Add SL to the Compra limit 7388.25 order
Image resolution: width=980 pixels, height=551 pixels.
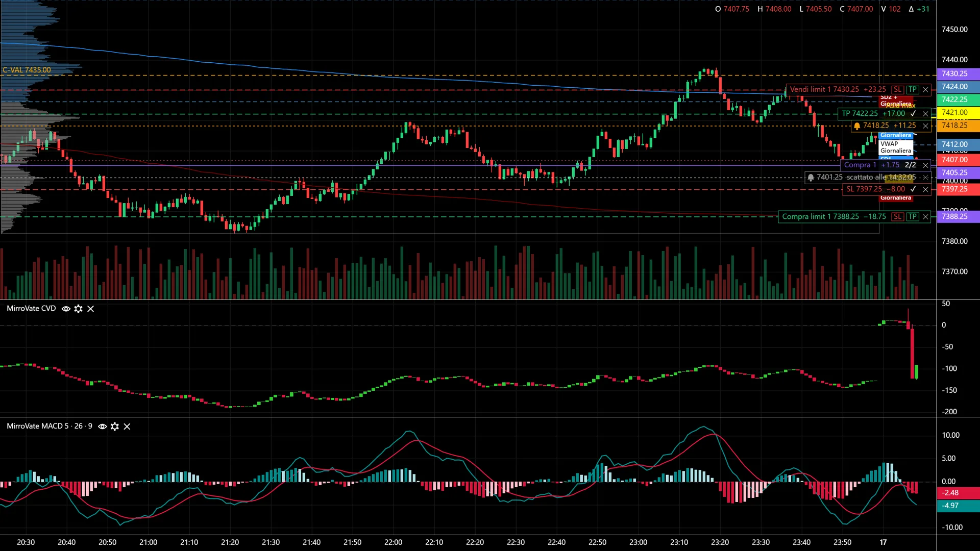tap(897, 216)
